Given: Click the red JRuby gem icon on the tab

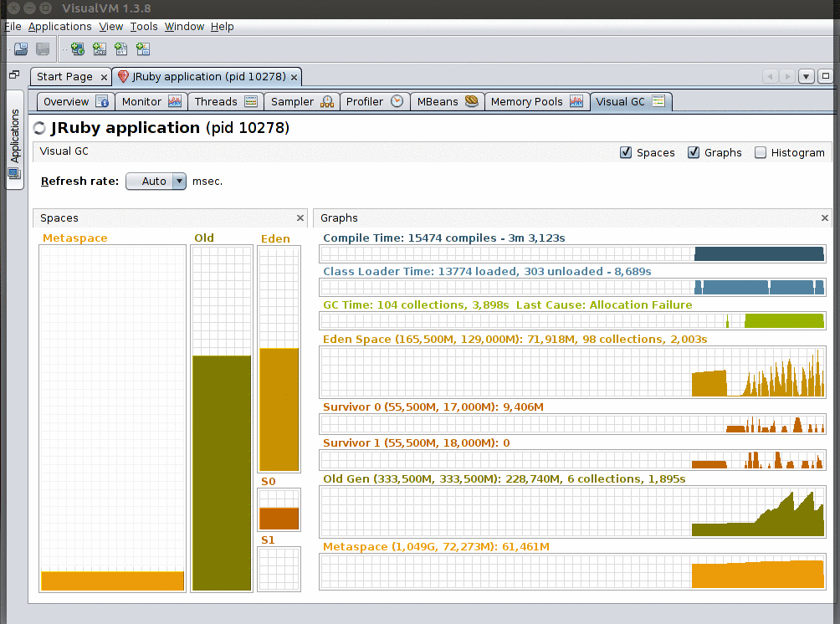Looking at the screenshot, I should [123, 77].
